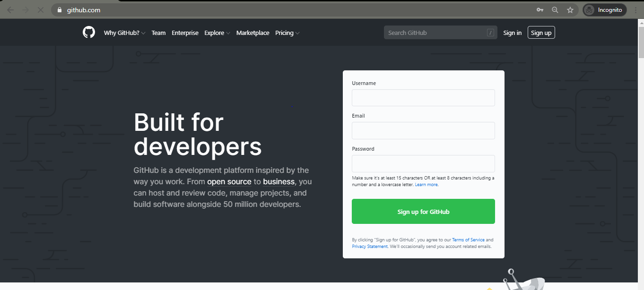This screenshot has width=644, height=290.
Task: Open the Enterprise page
Action: (185, 33)
